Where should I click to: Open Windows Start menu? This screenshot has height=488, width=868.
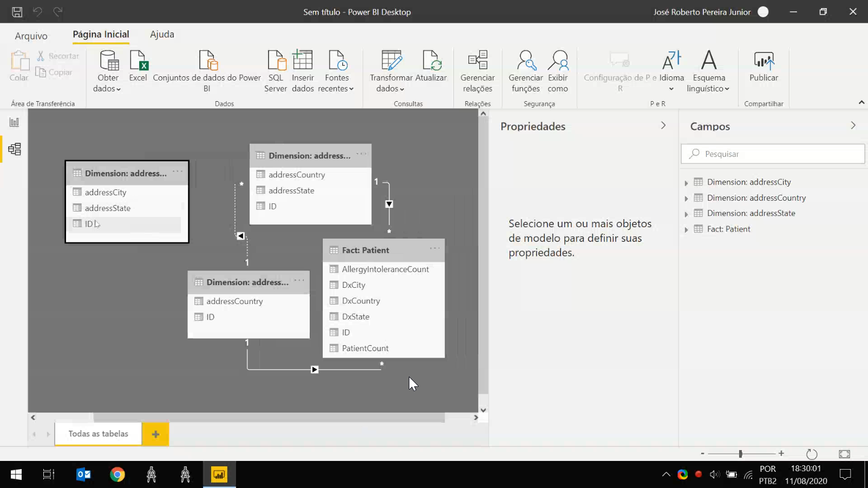click(16, 474)
